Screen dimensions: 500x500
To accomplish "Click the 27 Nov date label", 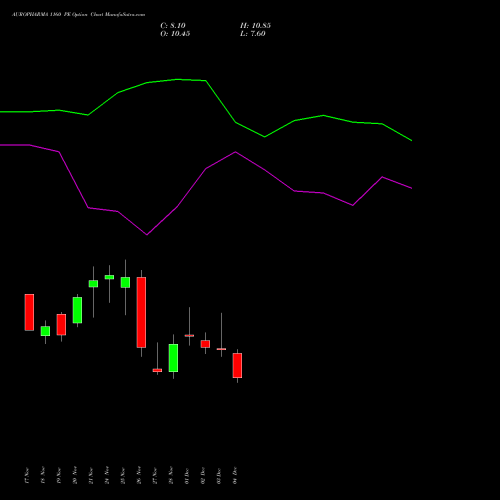I will pos(155,475).
